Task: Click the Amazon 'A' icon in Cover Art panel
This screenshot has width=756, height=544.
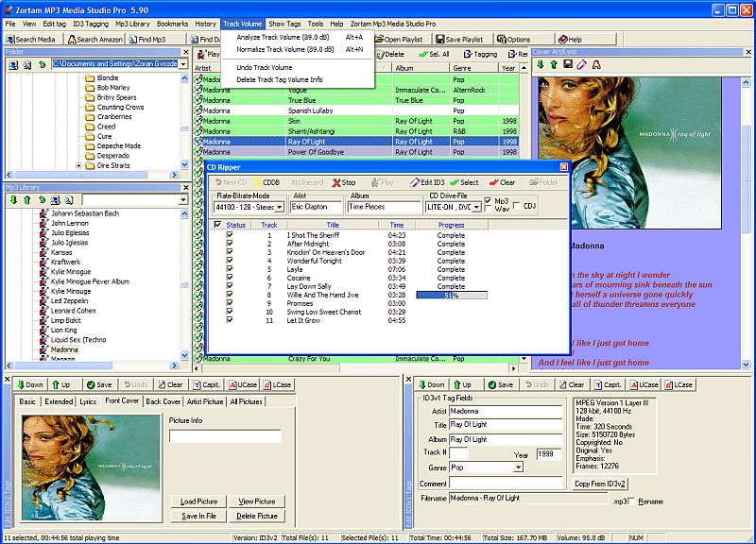Action: [596, 64]
